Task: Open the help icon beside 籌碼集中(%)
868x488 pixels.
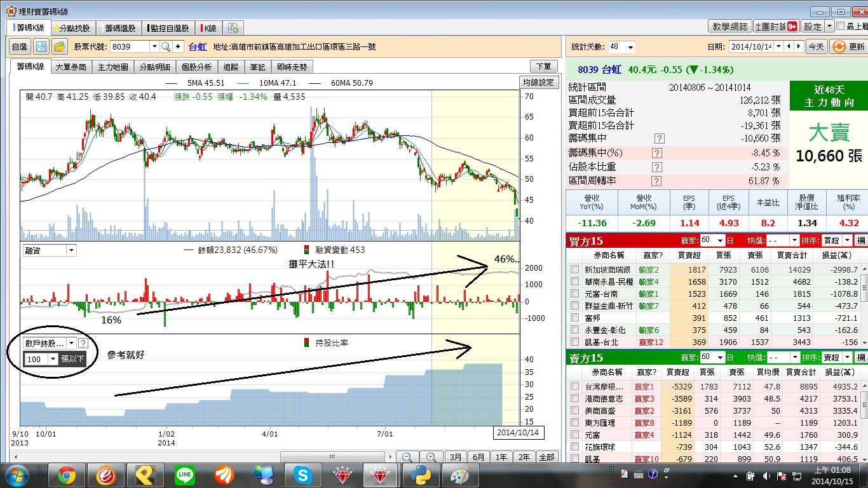Action: pyautogui.click(x=657, y=153)
